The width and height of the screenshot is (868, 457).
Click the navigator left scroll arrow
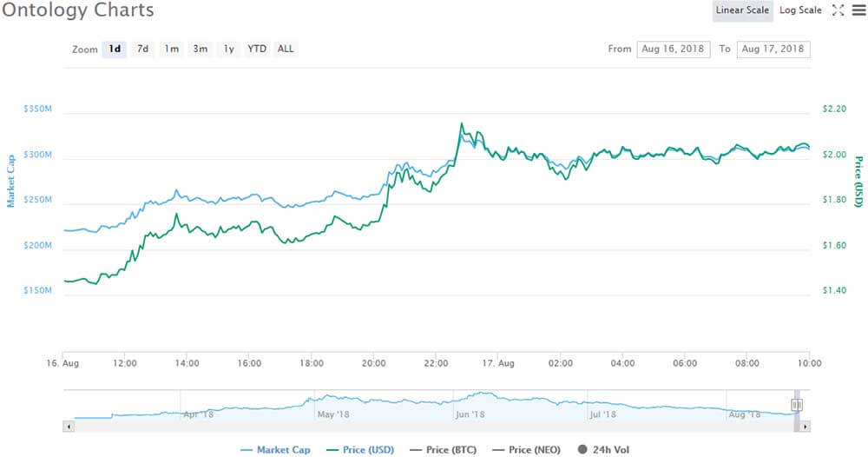(69, 427)
